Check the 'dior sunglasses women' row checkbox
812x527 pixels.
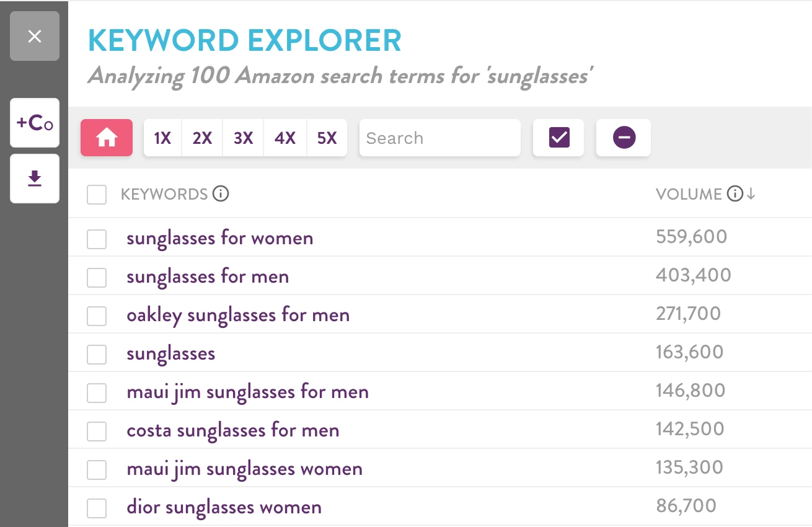[97, 507]
